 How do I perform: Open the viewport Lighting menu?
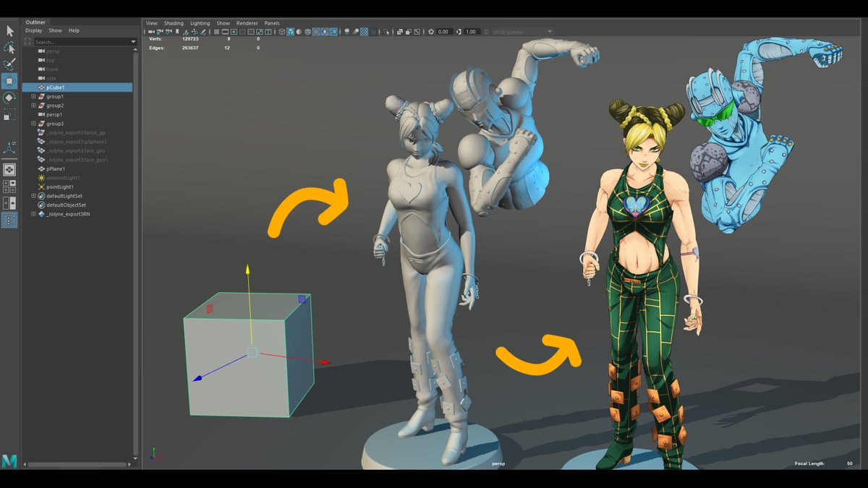click(x=200, y=23)
